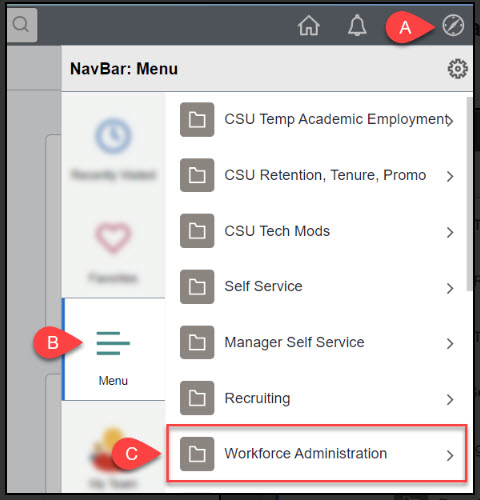This screenshot has width=480, height=500.
Task: Expand CSU Temp Academic Employment chevron
Action: click(450, 121)
